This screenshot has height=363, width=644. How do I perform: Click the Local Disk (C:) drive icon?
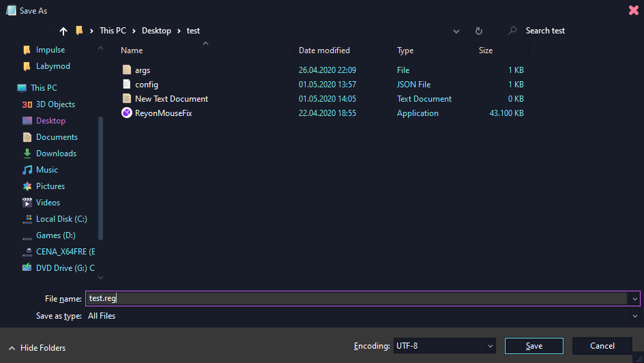(x=27, y=219)
